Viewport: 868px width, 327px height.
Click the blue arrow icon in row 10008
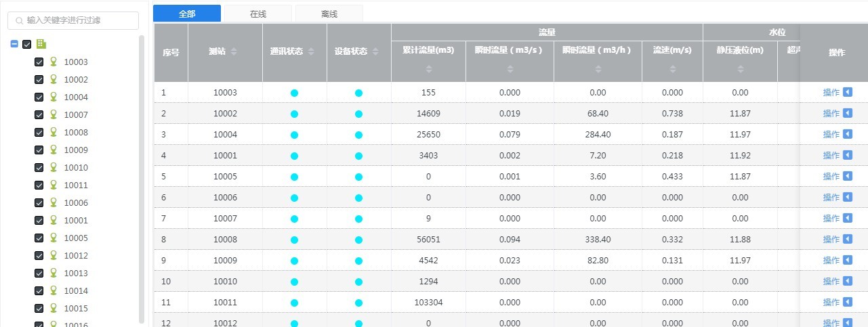(x=847, y=239)
